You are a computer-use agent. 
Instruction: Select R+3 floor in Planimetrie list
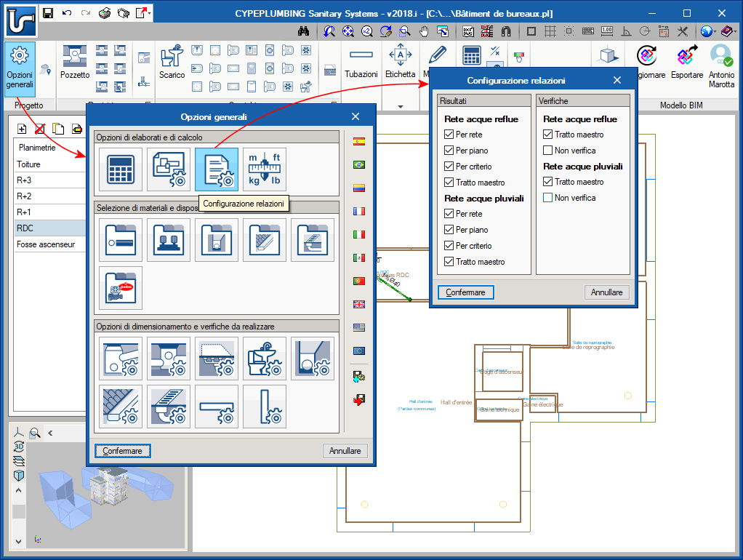point(49,180)
